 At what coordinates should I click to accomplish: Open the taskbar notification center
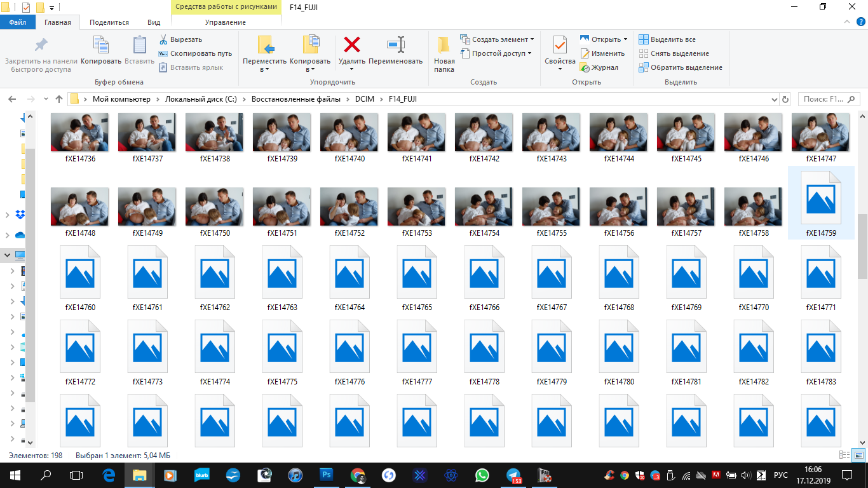pyautogui.click(x=846, y=475)
